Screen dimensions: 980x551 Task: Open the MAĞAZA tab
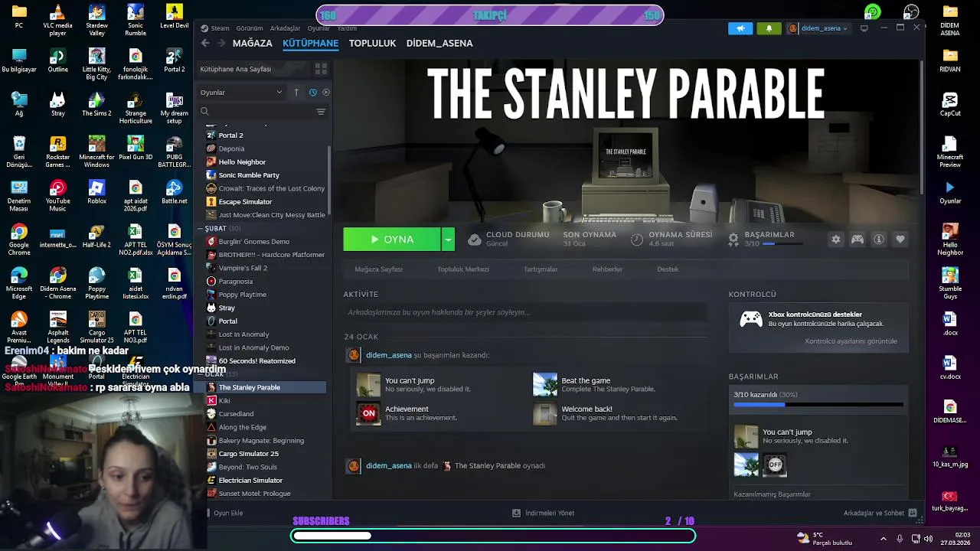pyautogui.click(x=252, y=43)
